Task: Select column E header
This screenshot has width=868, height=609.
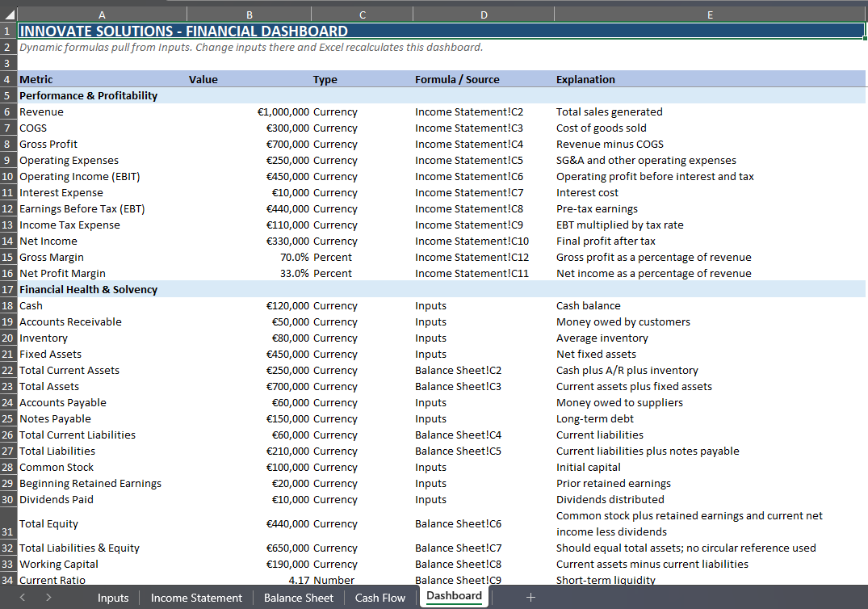Action: click(709, 14)
